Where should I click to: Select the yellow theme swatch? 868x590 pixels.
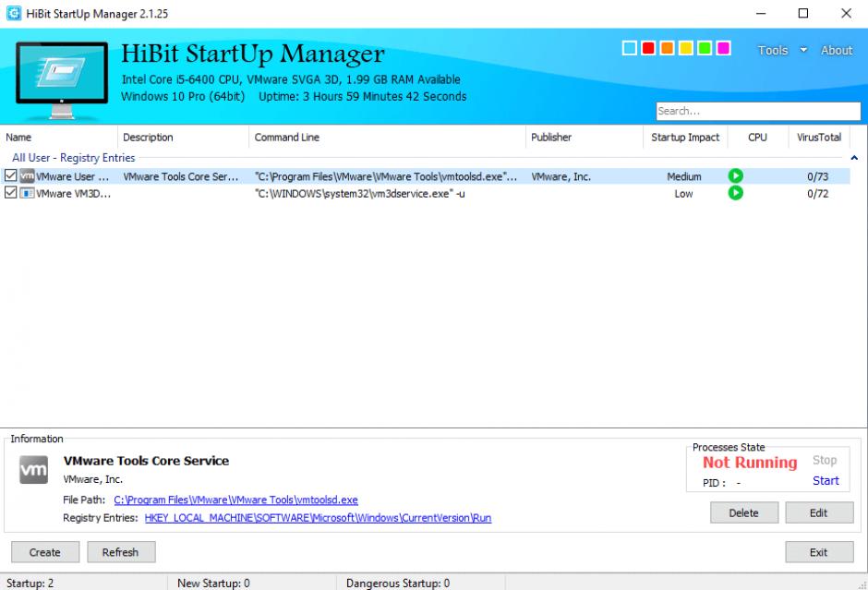686,48
